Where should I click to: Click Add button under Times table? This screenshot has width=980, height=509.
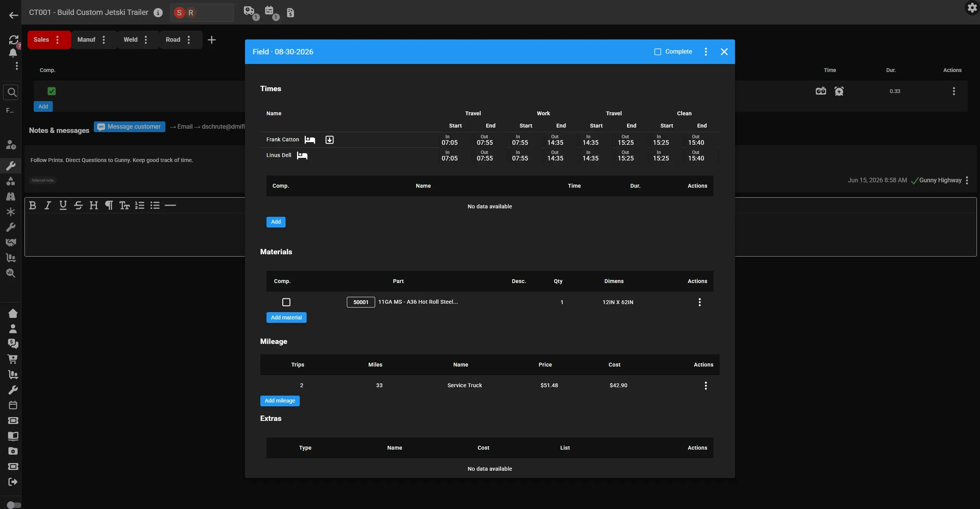[x=276, y=222]
